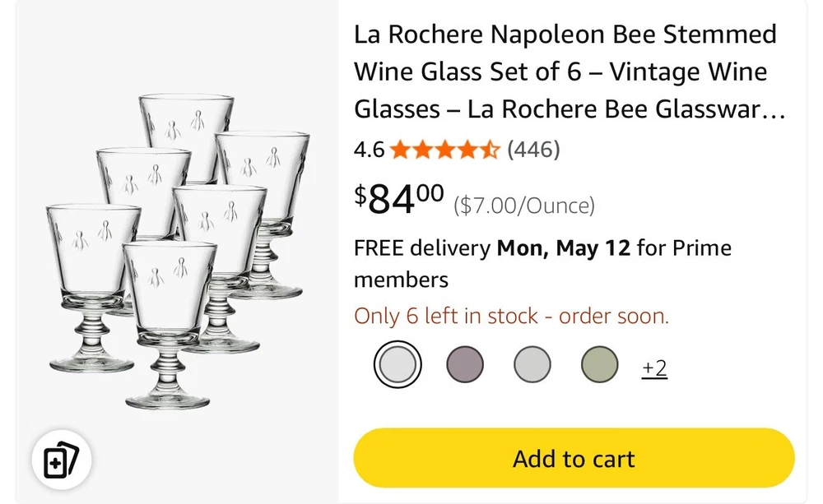Click the half-filled fifth rating star
Image resolution: width=823 pixels, height=504 pixels.
tap(490, 150)
